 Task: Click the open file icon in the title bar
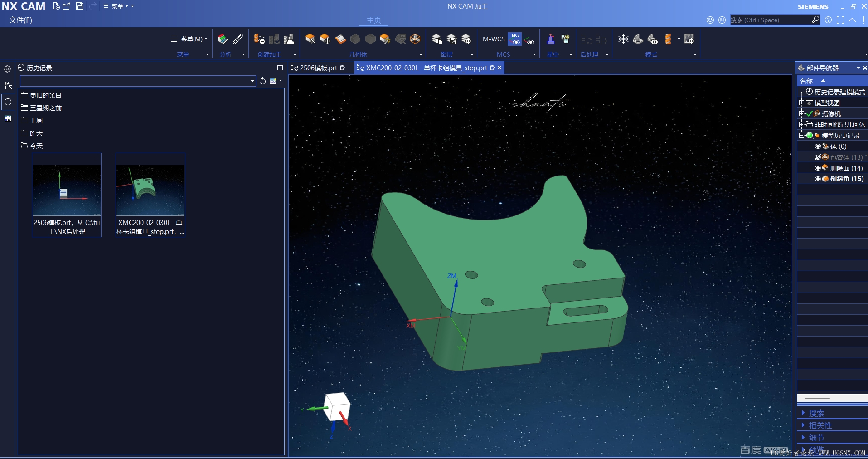67,6
